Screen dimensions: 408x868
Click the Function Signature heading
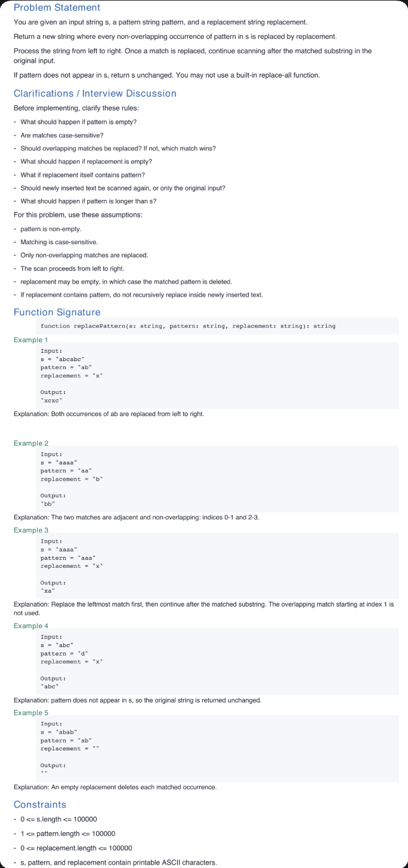tap(57, 312)
